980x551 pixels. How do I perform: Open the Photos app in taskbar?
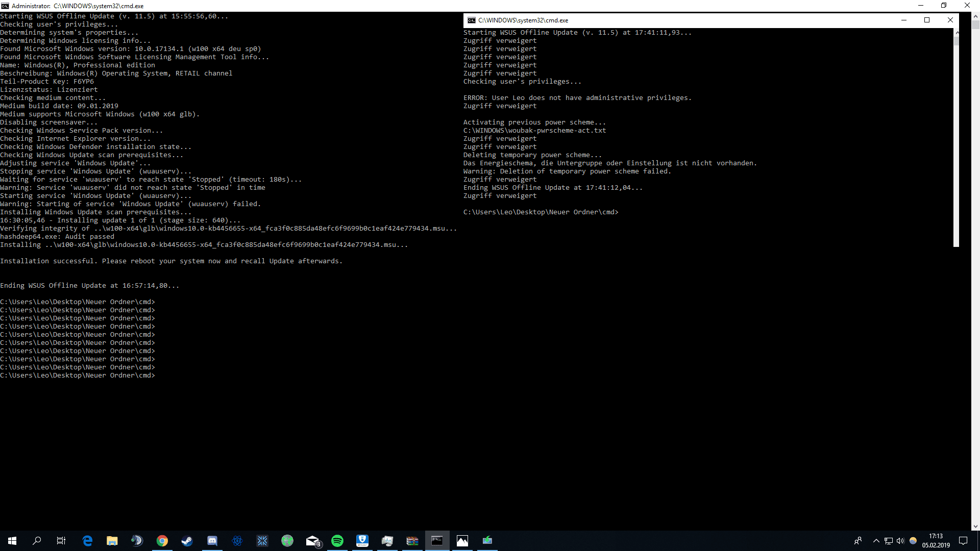coord(462,541)
